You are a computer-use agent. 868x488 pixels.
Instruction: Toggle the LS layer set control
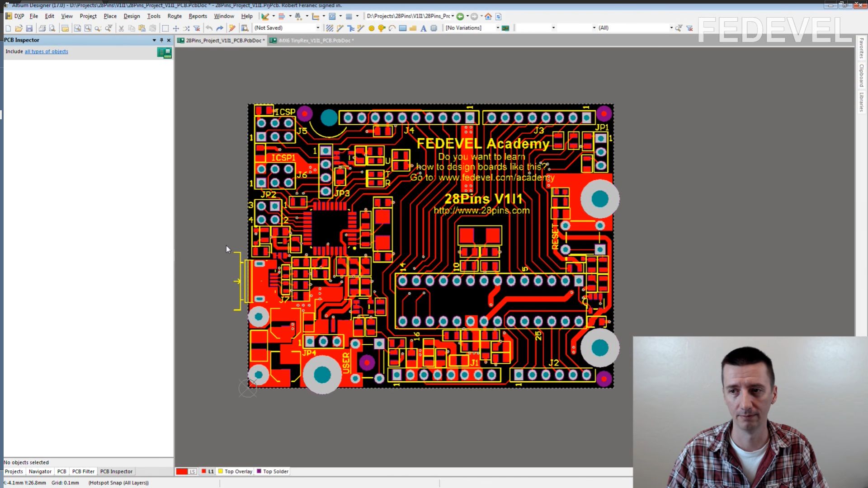[192, 471]
